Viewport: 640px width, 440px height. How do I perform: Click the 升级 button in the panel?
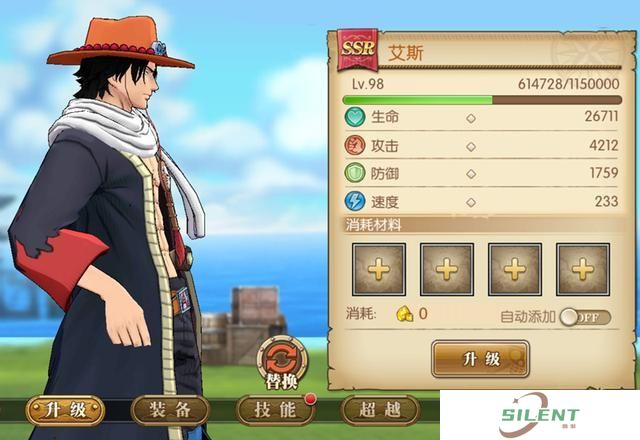click(x=480, y=359)
